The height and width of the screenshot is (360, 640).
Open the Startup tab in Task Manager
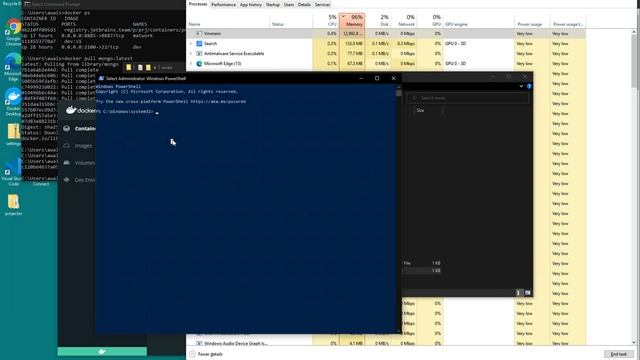coord(273,4)
